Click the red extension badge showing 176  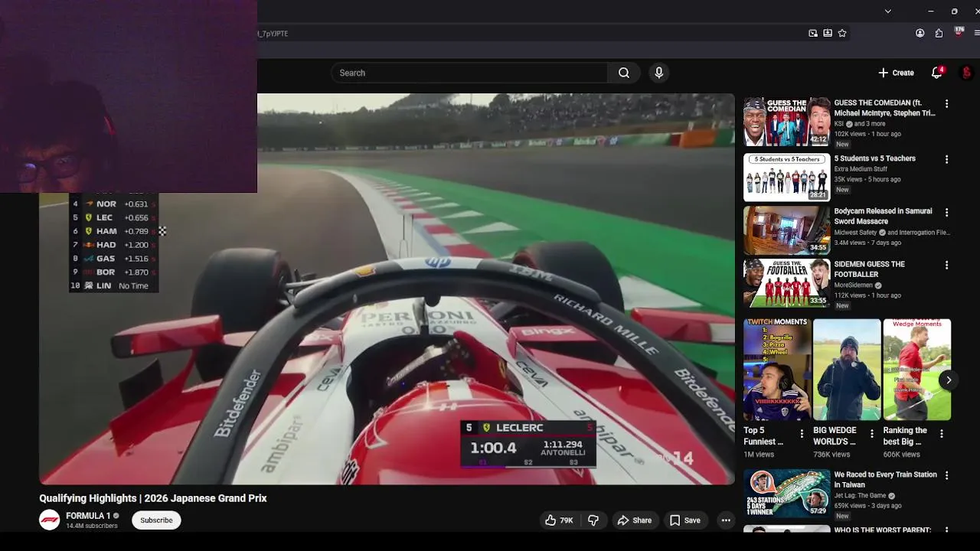959,32
